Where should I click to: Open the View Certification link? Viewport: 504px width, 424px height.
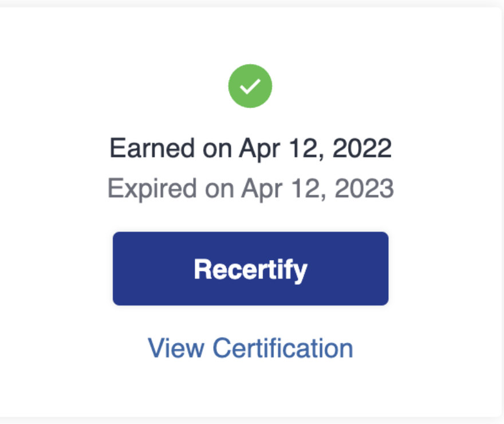tap(250, 348)
